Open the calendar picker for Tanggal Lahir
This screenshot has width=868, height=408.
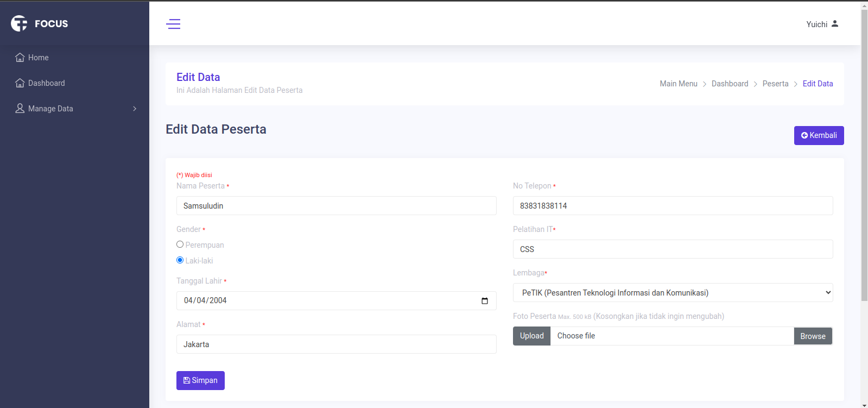485,301
